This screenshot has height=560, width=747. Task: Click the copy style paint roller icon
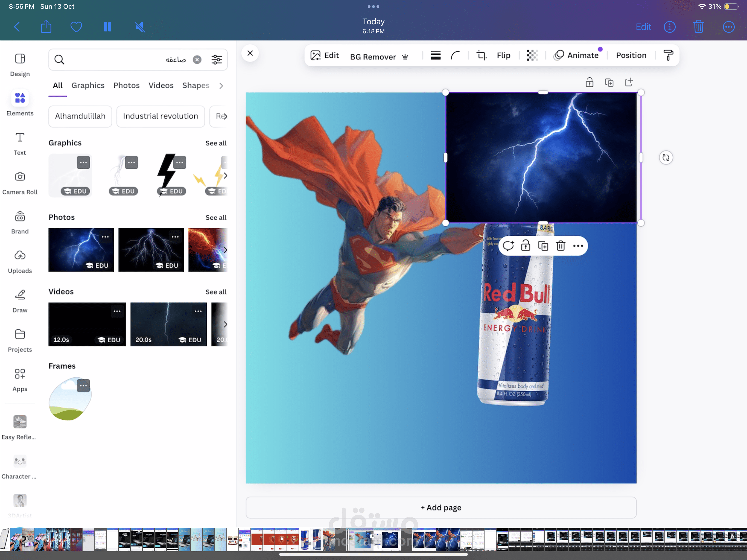tap(668, 56)
